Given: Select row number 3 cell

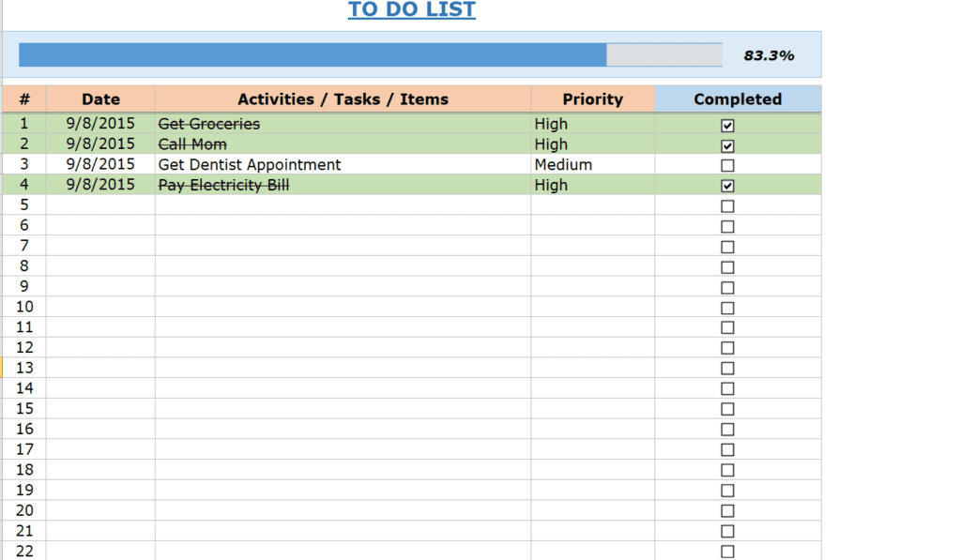Looking at the screenshot, I should tap(24, 164).
